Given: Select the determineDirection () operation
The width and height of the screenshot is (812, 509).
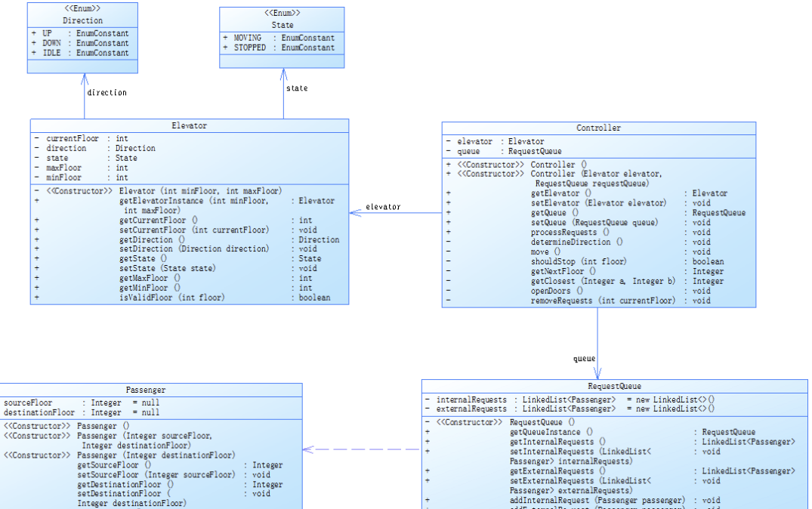Looking at the screenshot, I should click(x=579, y=242).
